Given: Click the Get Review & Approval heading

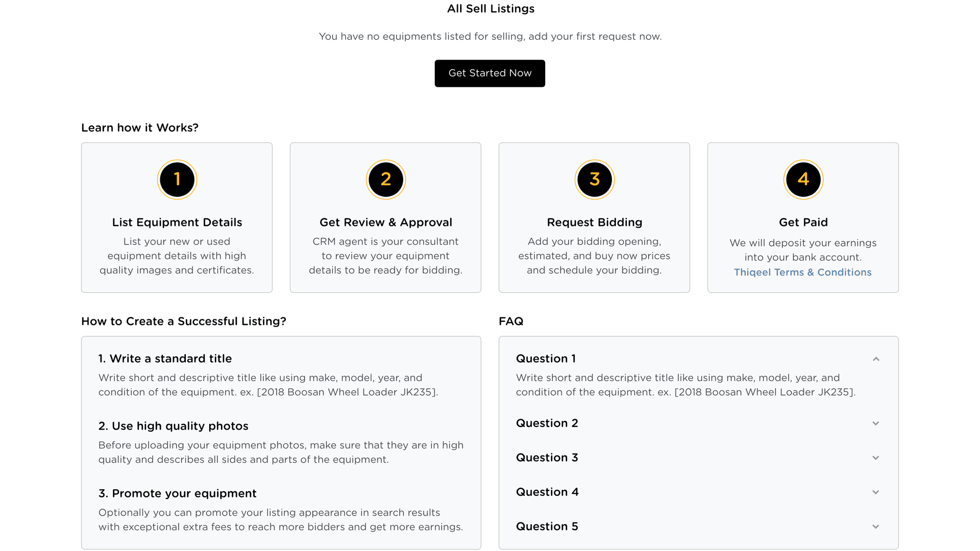Looking at the screenshot, I should click(x=386, y=222).
